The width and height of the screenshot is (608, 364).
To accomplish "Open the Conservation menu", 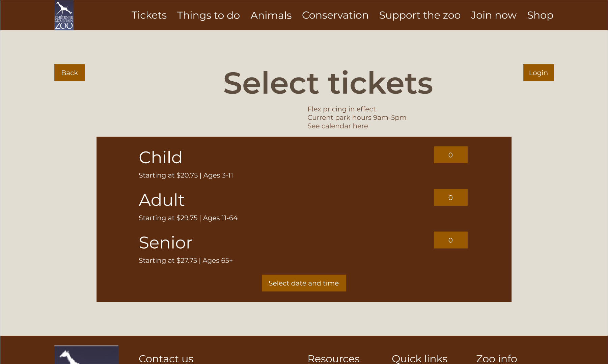I will coord(335,15).
